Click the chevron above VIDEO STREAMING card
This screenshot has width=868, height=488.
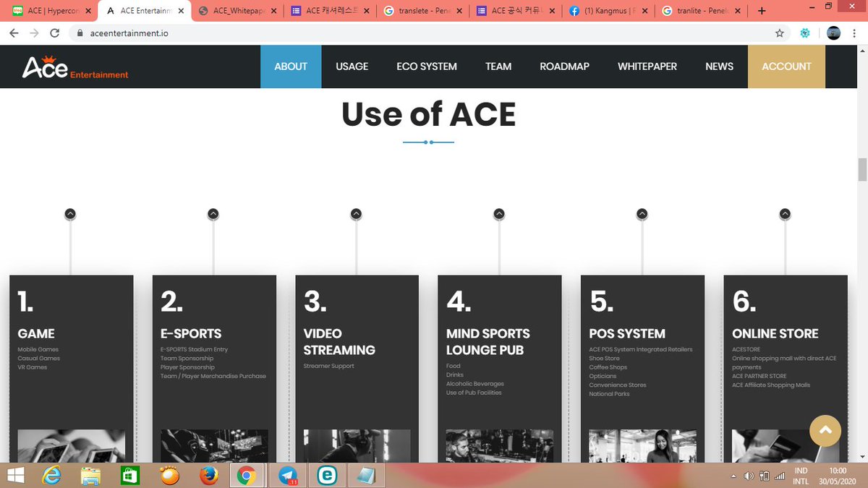tap(356, 214)
